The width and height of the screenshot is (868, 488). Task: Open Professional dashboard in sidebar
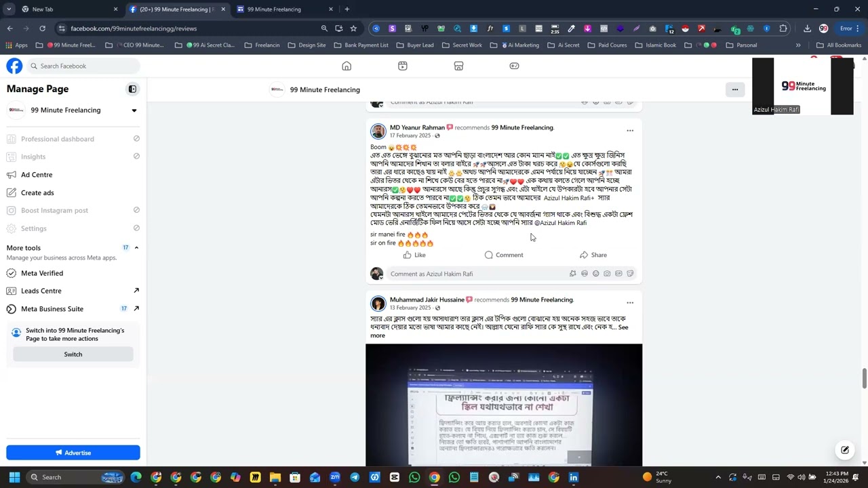[73, 139]
